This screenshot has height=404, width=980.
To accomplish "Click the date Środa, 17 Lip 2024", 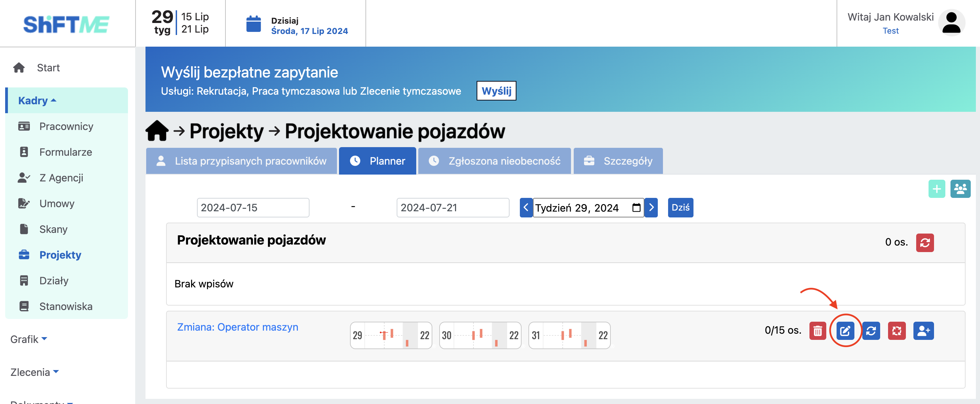I will (310, 31).
